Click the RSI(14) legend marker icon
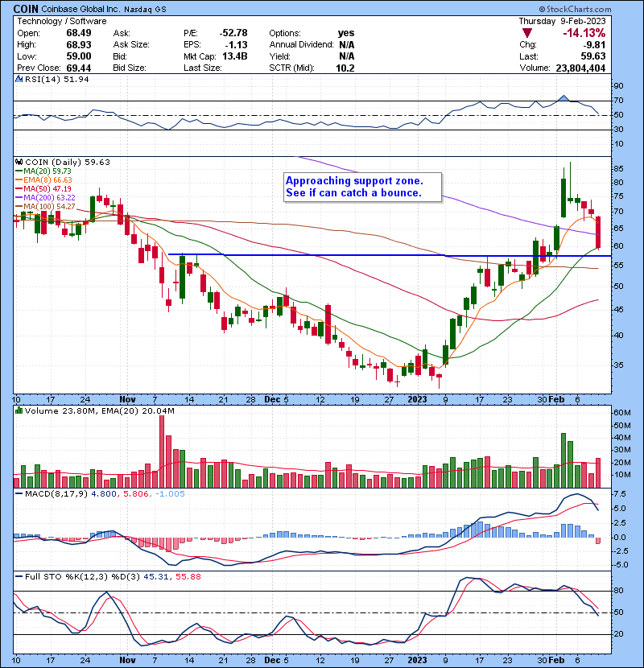 click(19, 80)
